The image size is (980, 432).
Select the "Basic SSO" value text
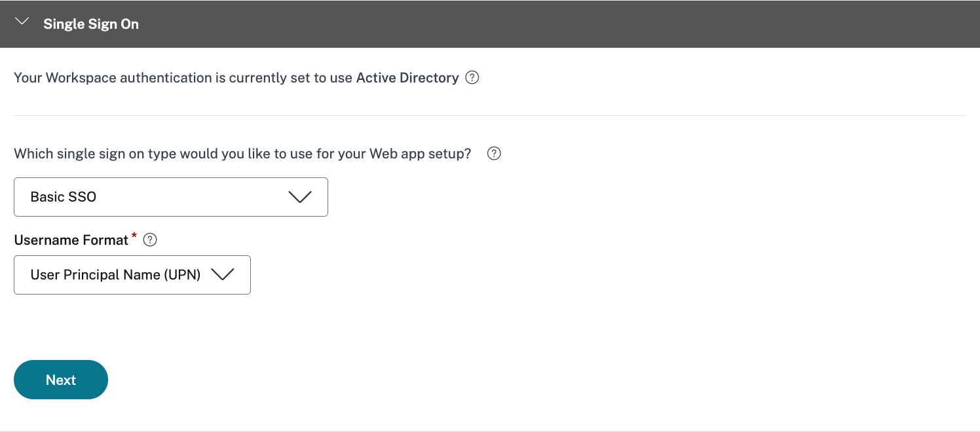(64, 197)
